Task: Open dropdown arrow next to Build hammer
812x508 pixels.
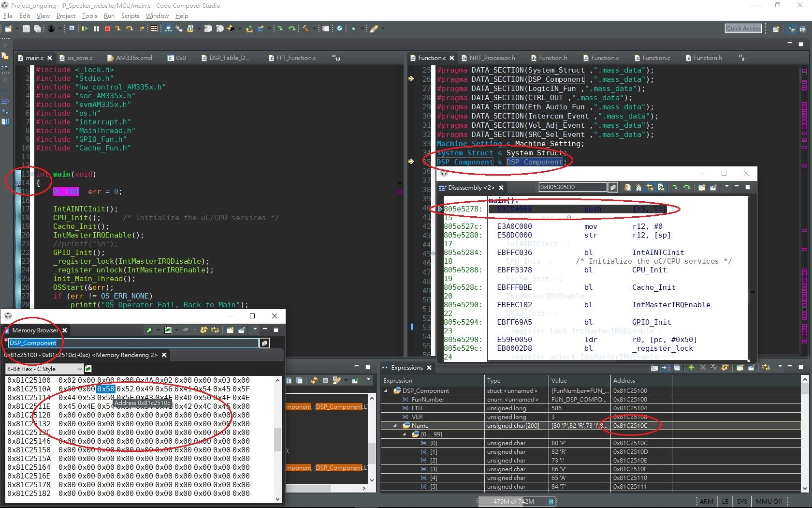Action: 314,29
